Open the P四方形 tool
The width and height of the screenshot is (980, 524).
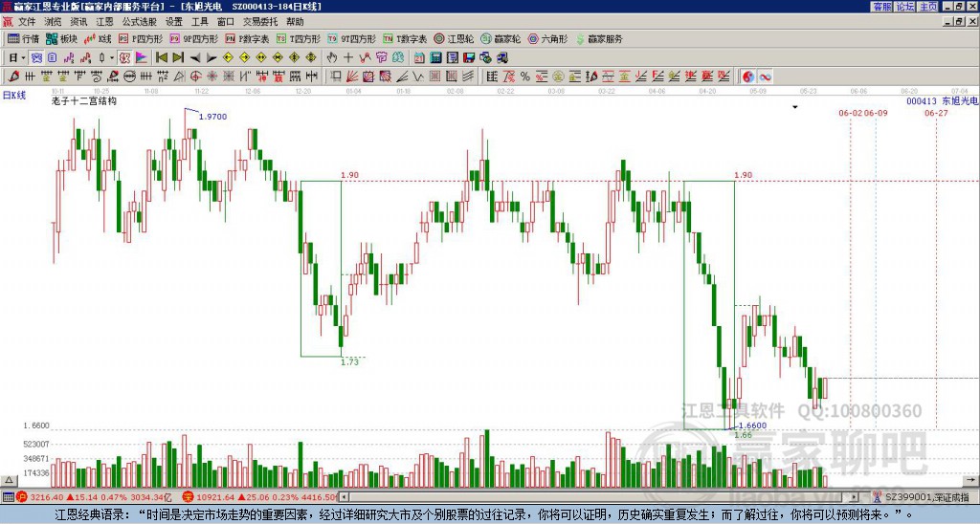(141, 38)
